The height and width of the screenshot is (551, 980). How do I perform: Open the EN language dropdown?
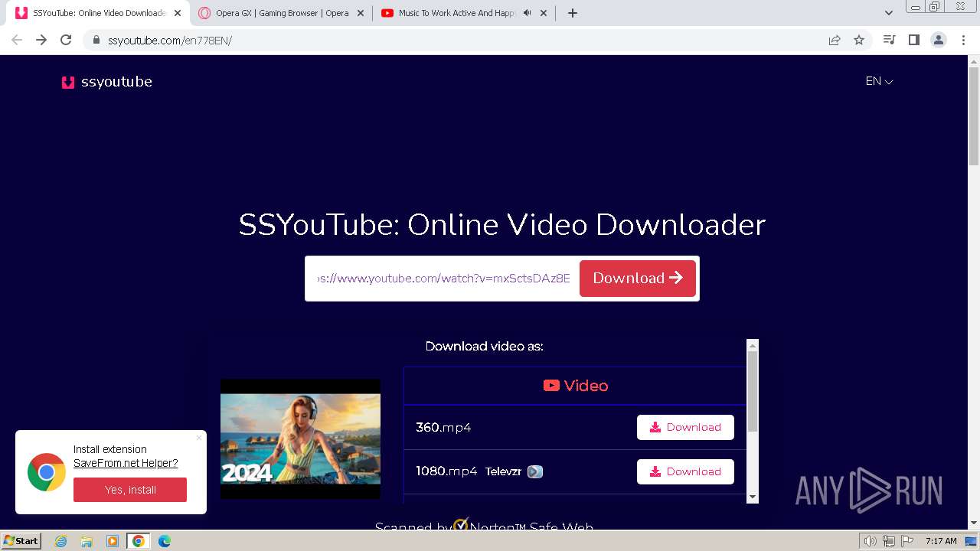coord(879,81)
